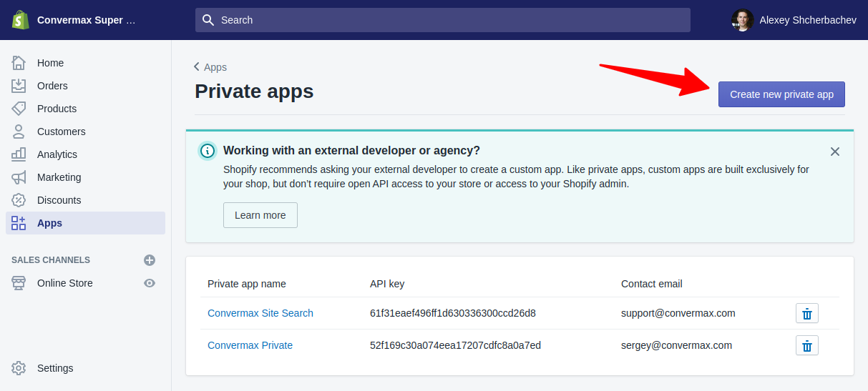868x391 pixels.
Task: Focus the Search input field
Action: [443, 20]
